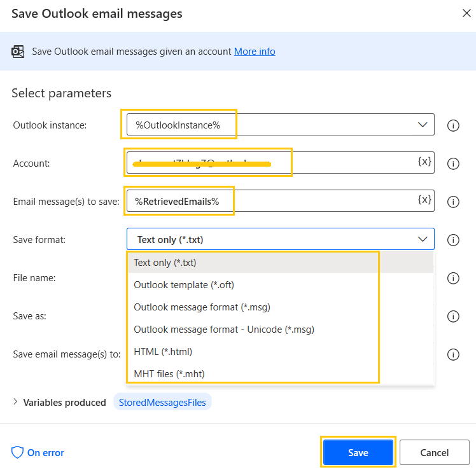
Task: Click the StoredMessagesFiles variable chip
Action: (162, 402)
